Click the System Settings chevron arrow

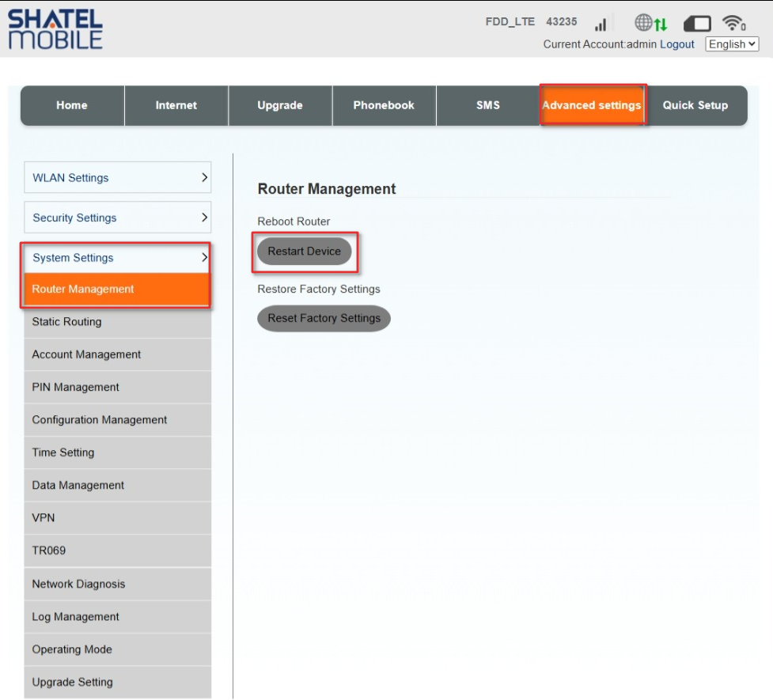[204, 257]
